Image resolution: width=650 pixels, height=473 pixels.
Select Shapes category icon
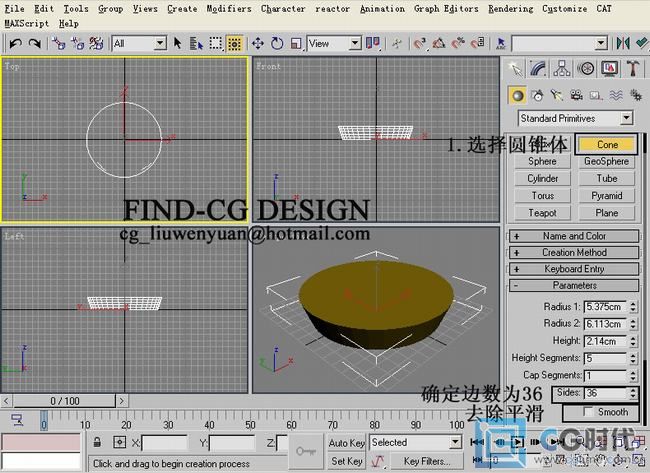537,96
